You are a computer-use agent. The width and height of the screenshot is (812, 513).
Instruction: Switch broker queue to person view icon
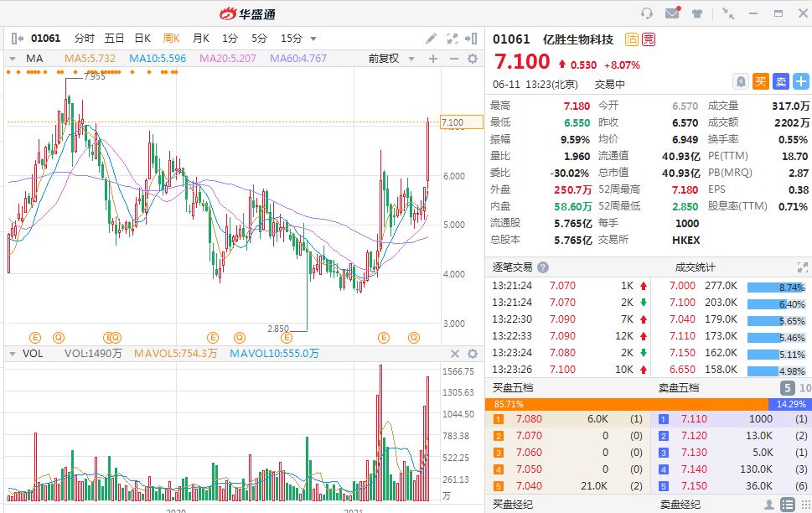[x=769, y=504]
